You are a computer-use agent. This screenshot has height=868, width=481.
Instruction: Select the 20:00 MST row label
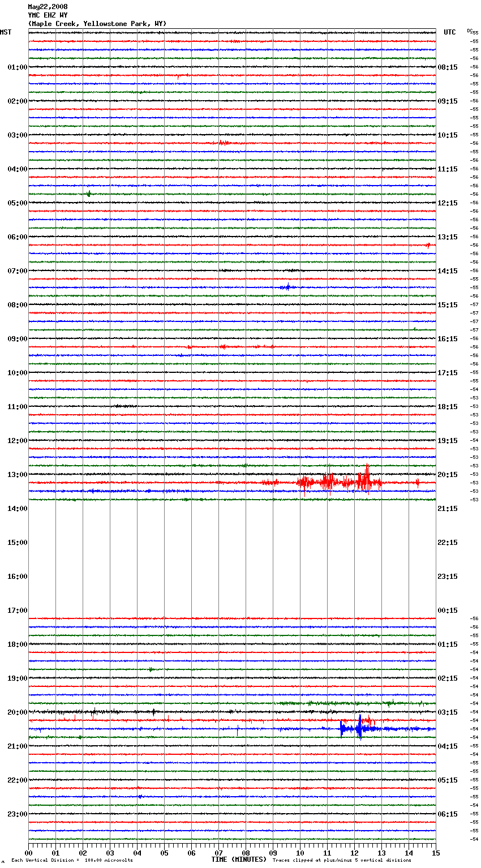[18, 712]
